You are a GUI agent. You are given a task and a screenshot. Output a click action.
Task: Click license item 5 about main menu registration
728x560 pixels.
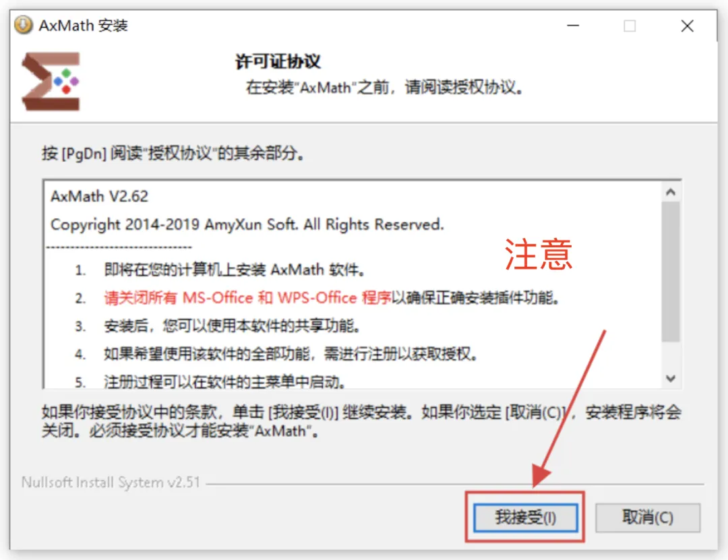pos(211,381)
